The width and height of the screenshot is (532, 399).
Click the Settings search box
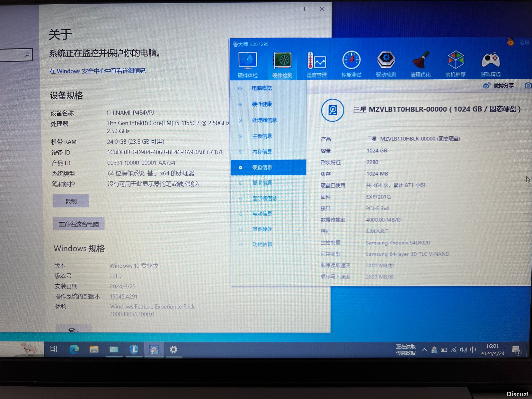coord(16,55)
